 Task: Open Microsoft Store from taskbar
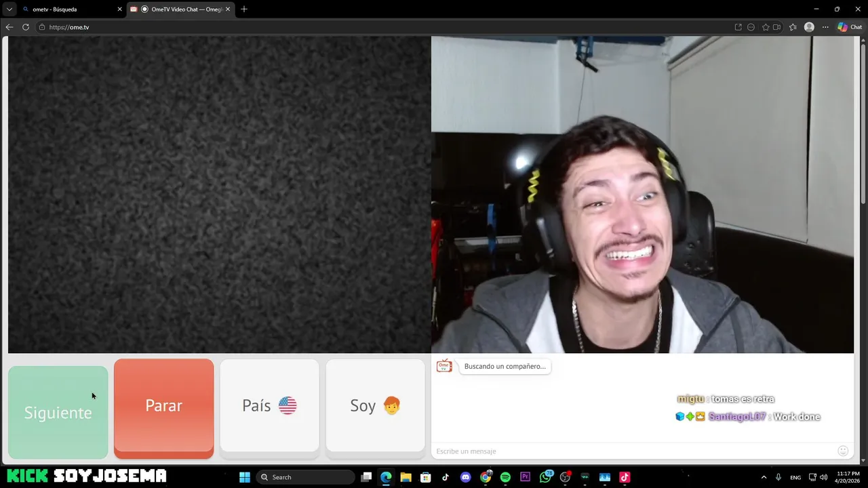tap(425, 477)
